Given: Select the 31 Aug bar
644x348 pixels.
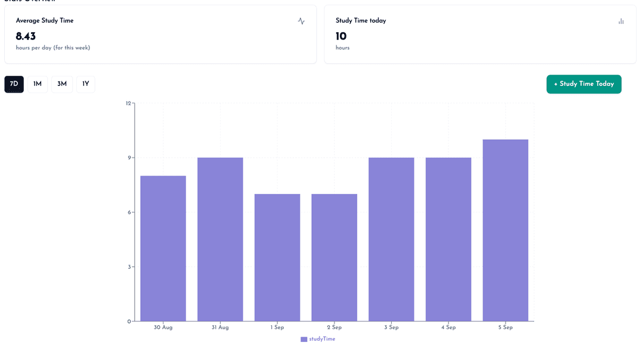Looking at the screenshot, I should pyautogui.click(x=220, y=239).
